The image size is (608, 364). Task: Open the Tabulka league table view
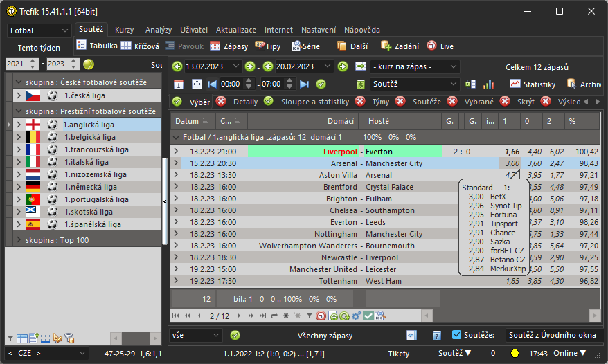point(97,46)
